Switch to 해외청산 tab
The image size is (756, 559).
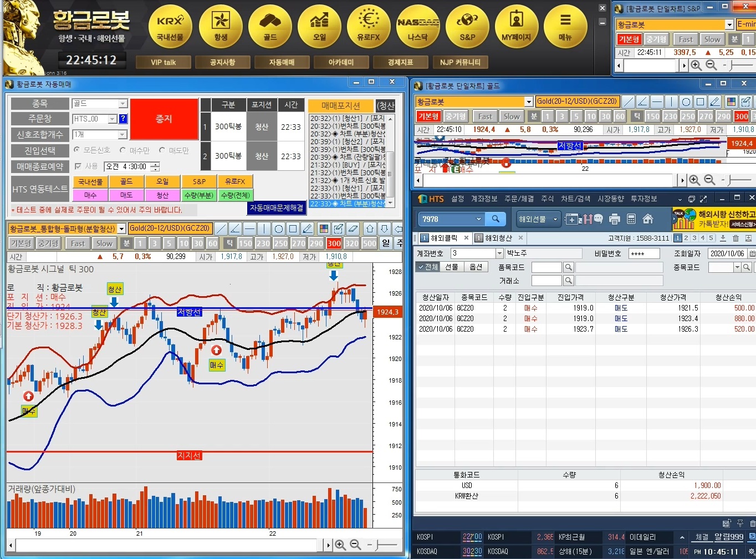(x=499, y=238)
